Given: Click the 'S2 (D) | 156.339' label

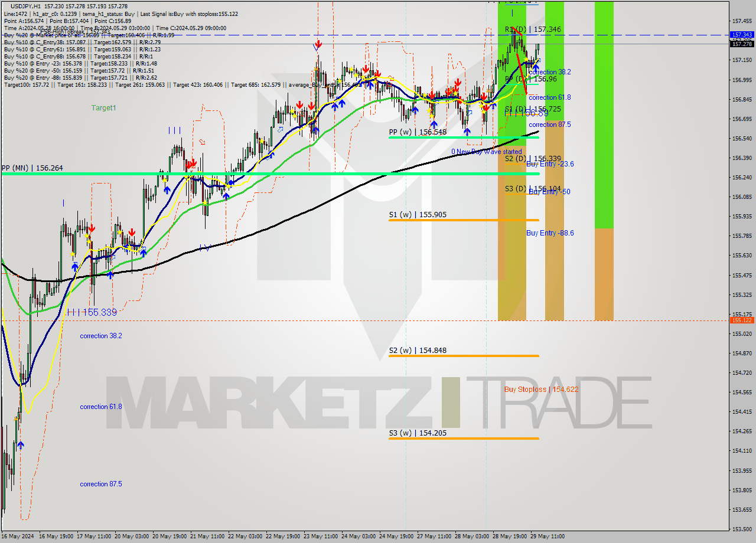Looking at the screenshot, I should coord(533,159).
